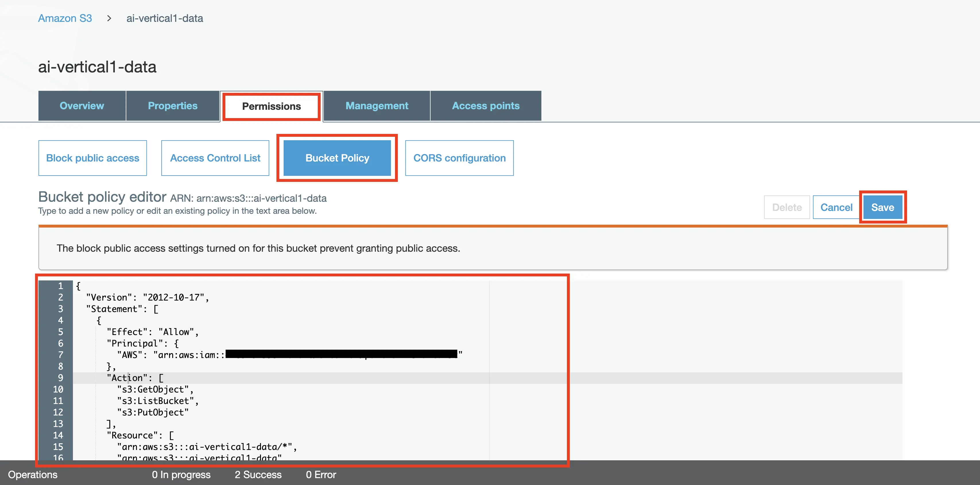Select the Permissions tab

pyautogui.click(x=271, y=106)
